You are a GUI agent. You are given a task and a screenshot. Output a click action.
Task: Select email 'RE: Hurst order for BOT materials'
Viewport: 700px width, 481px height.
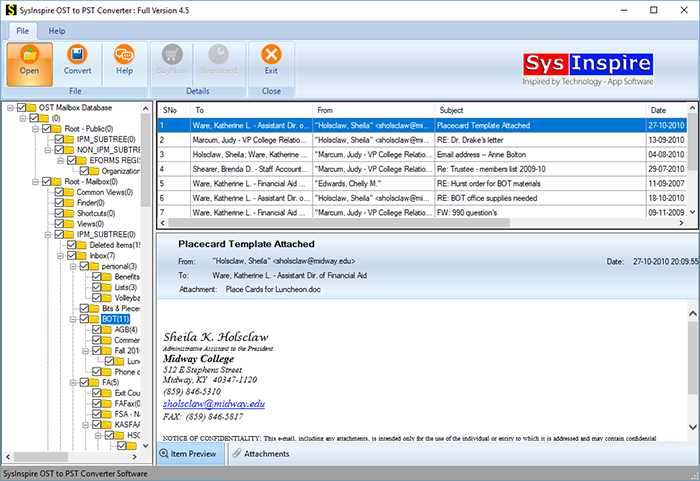[422, 184]
